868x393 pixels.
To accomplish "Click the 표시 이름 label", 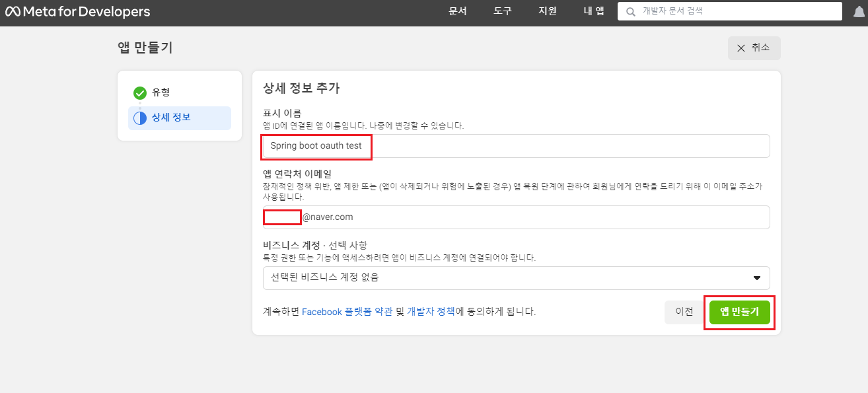I will (x=282, y=114).
